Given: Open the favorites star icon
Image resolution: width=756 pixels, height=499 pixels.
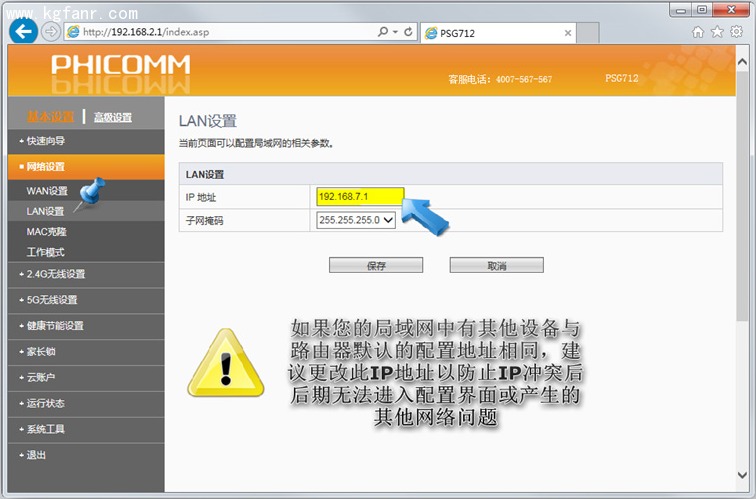Looking at the screenshot, I should click(x=717, y=32).
